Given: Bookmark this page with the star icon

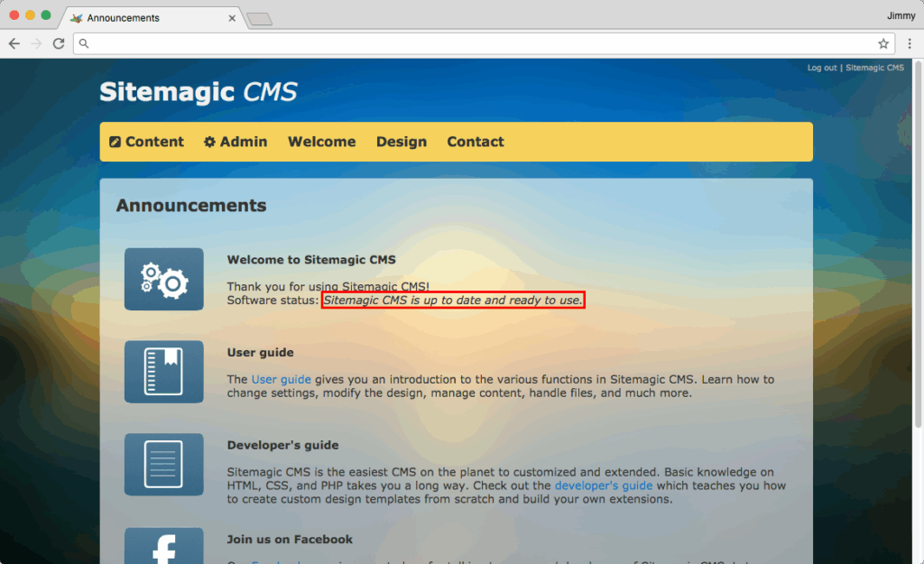Looking at the screenshot, I should 883,43.
